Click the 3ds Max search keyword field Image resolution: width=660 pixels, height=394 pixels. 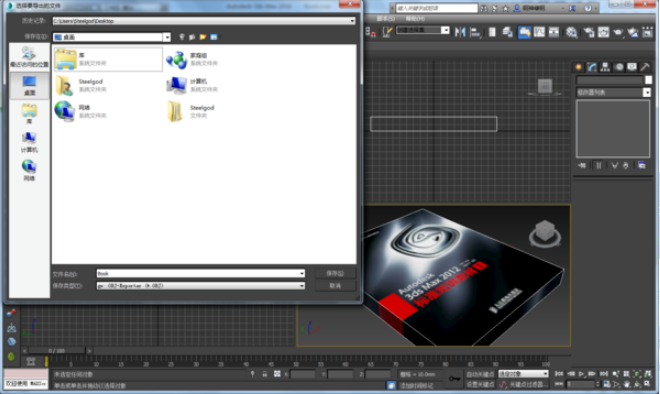click(436, 8)
